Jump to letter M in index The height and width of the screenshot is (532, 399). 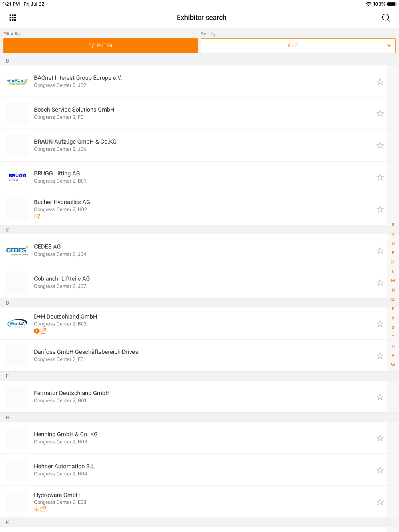coord(393,281)
